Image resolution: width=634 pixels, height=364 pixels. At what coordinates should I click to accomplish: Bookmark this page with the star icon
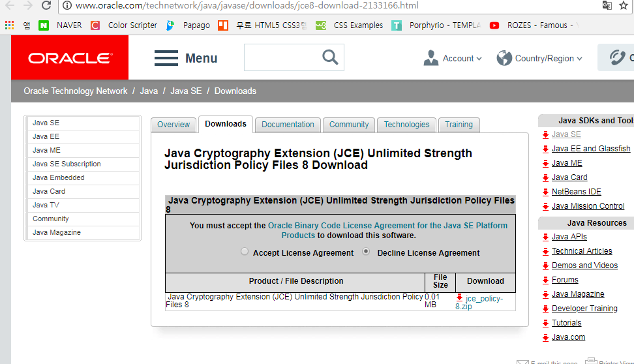(x=624, y=5)
